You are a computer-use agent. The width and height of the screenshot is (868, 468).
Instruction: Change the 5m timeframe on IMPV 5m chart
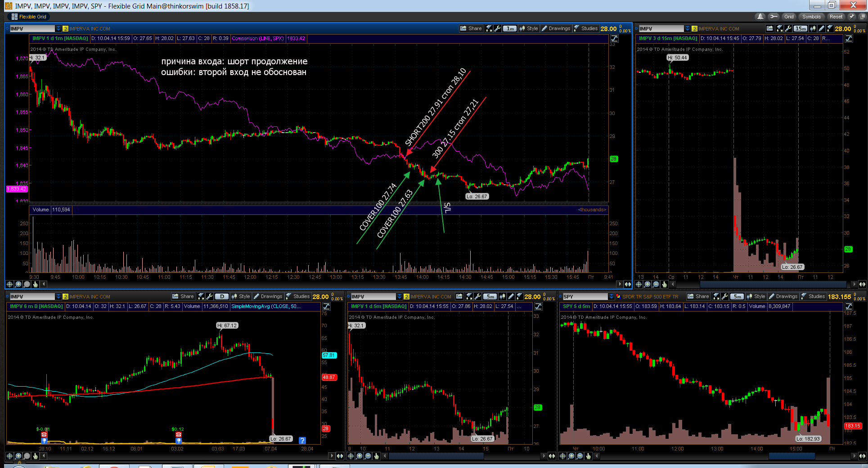(x=490, y=296)
